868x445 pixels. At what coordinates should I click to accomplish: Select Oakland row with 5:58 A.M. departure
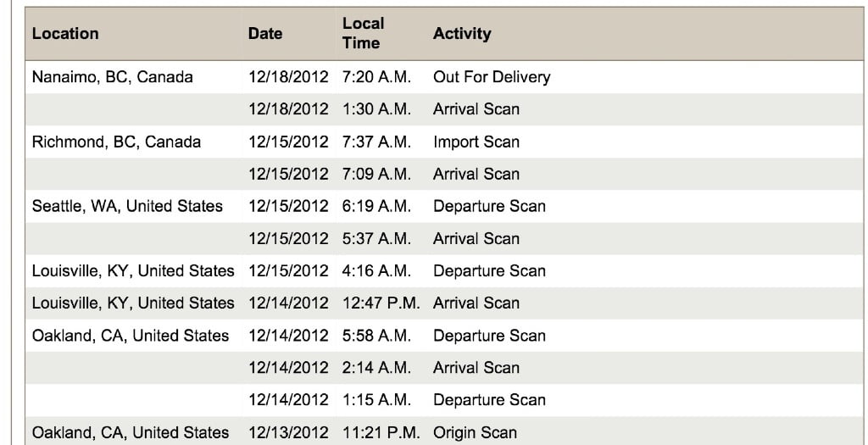pyautogui.click(x=444, y=336)
